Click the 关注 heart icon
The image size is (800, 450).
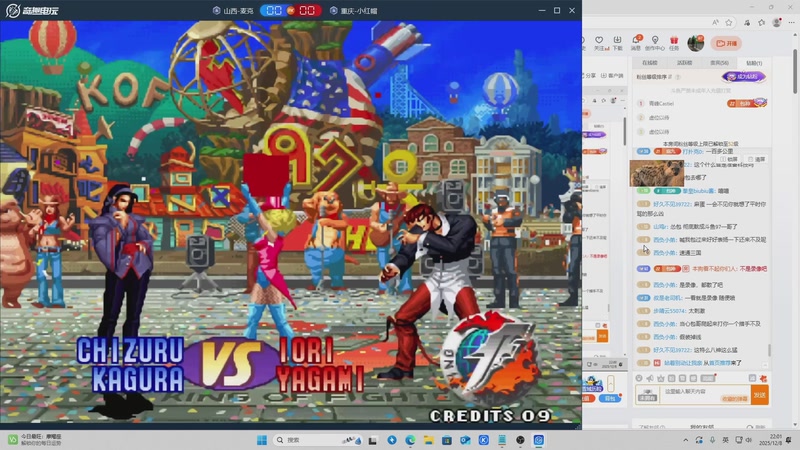pos(599,40)
